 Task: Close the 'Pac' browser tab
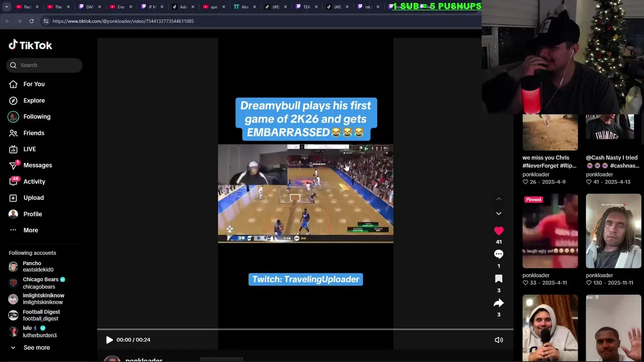click(37, 7)
